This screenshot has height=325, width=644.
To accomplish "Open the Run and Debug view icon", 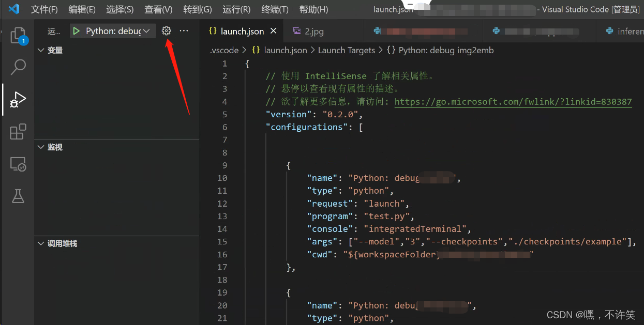I will 18,99.
